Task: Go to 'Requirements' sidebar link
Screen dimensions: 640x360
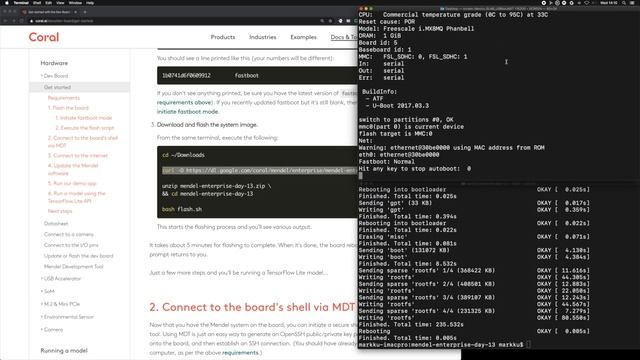Action: tap(64, 98)
